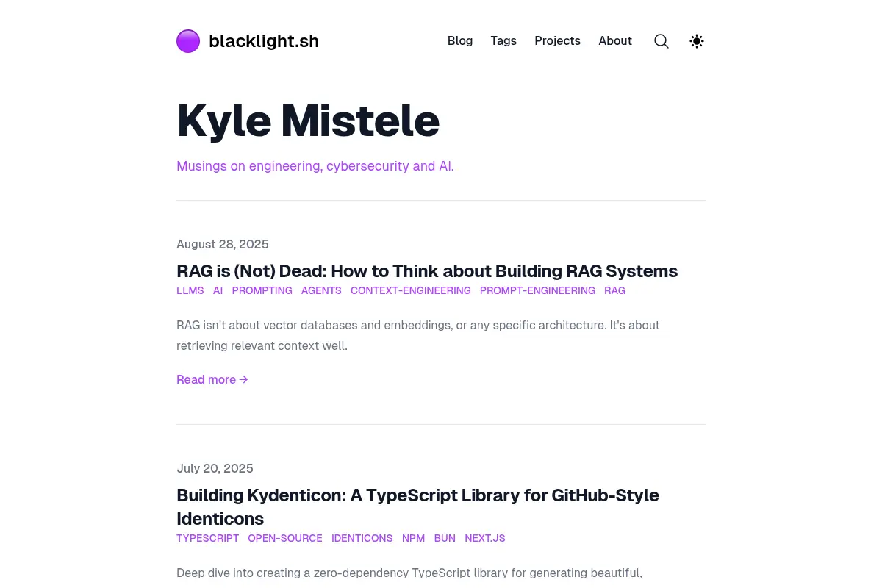Click the blacklight.sh site title
The height and width of the screenshot is (588, 882).
(264, 41)
